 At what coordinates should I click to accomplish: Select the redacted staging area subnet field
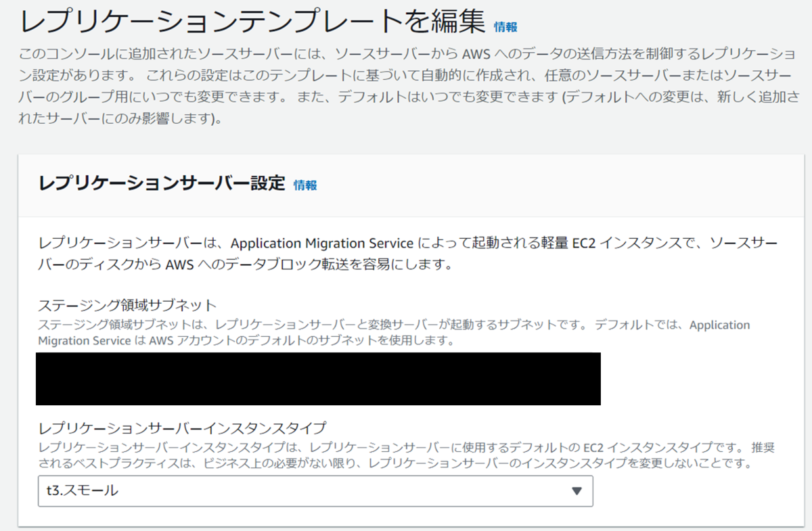tap(319, 379)
